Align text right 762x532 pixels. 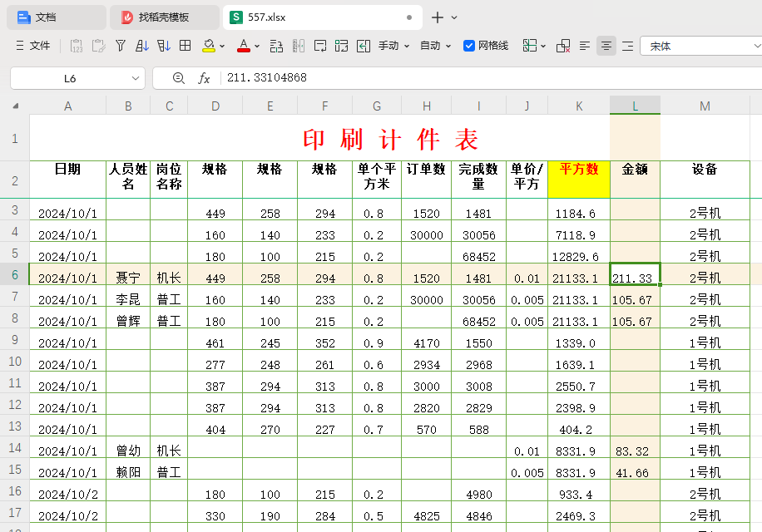pyautogui.click(x=628, y=46)
